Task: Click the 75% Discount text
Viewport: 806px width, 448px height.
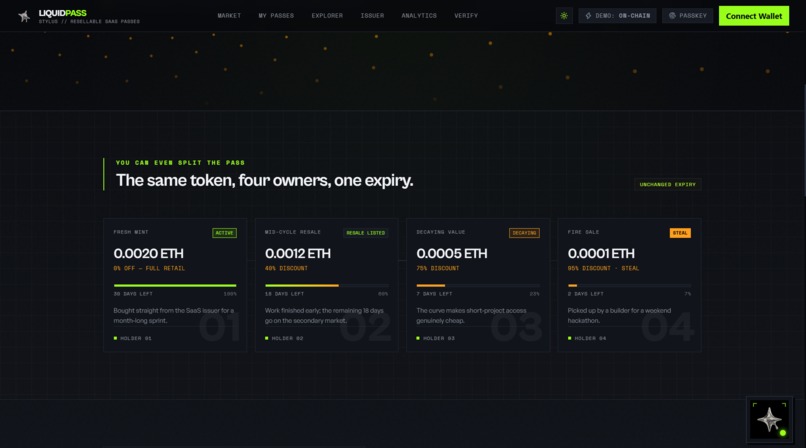Action: [437, 268]
